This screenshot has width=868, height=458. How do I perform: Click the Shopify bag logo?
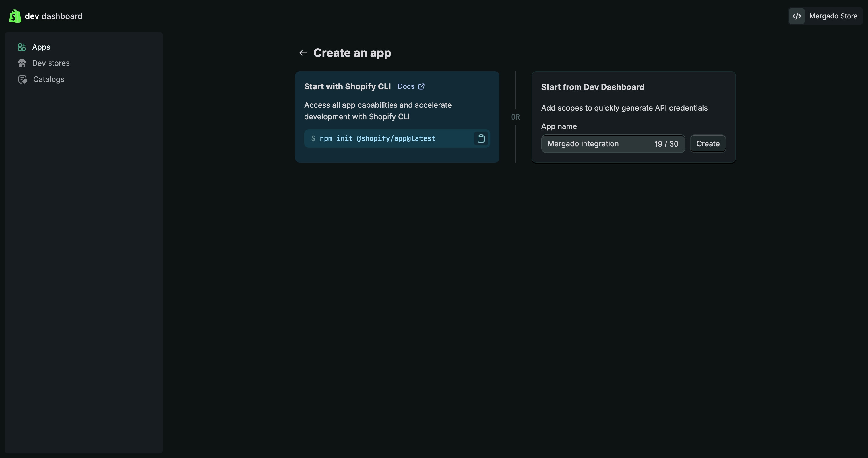[15, 16]
